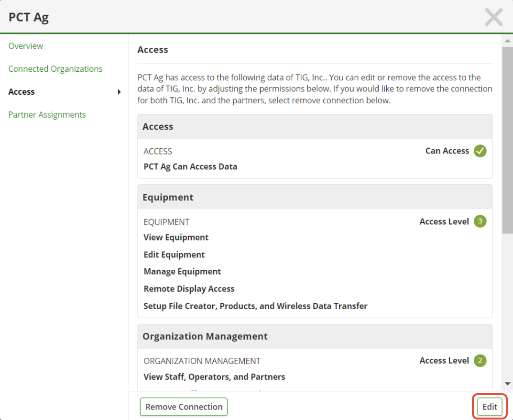
Task: Click 'Remote Display Access' permission text
Action: pos(189,289)
